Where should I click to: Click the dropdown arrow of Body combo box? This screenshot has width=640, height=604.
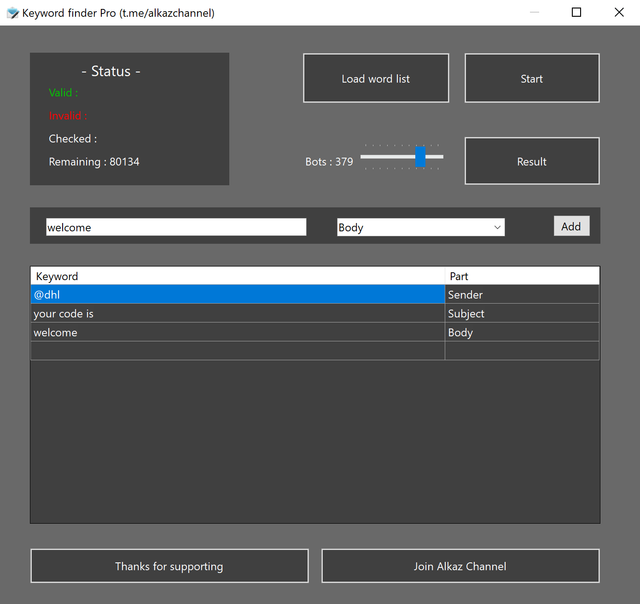(497, 228)
